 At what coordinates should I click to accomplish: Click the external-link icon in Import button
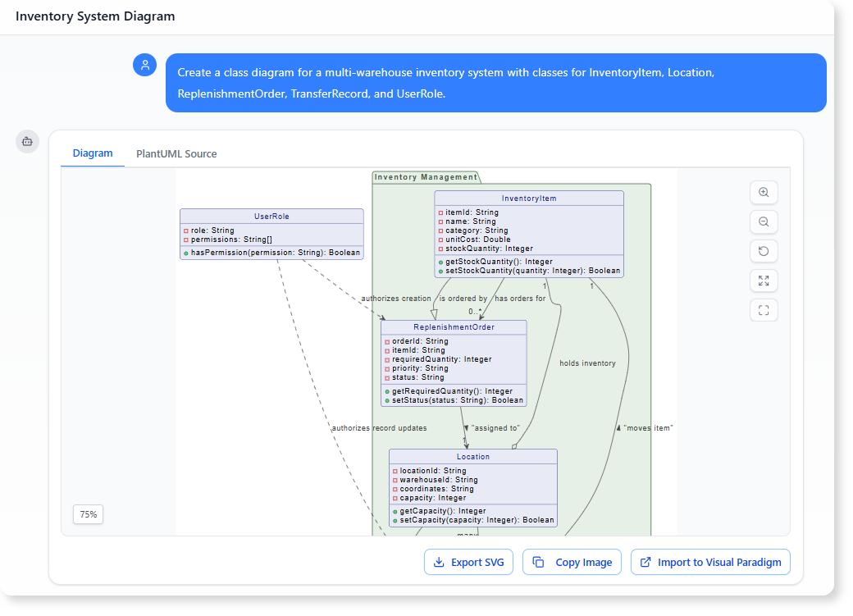coord(645,562)
